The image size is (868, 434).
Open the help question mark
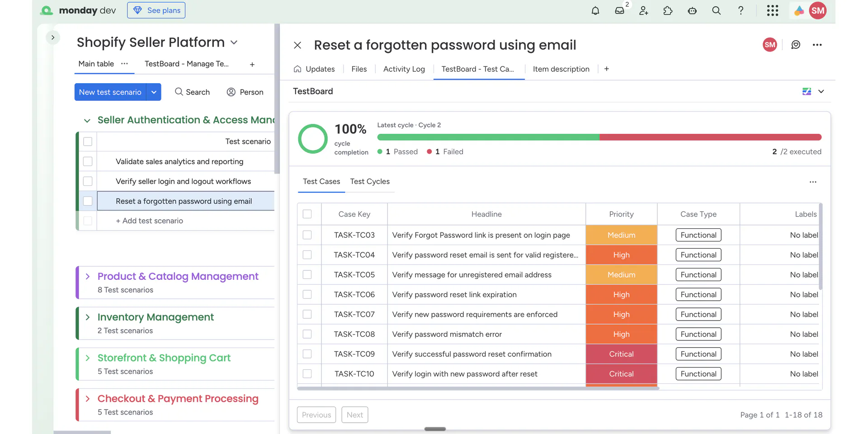click(741, 10)
